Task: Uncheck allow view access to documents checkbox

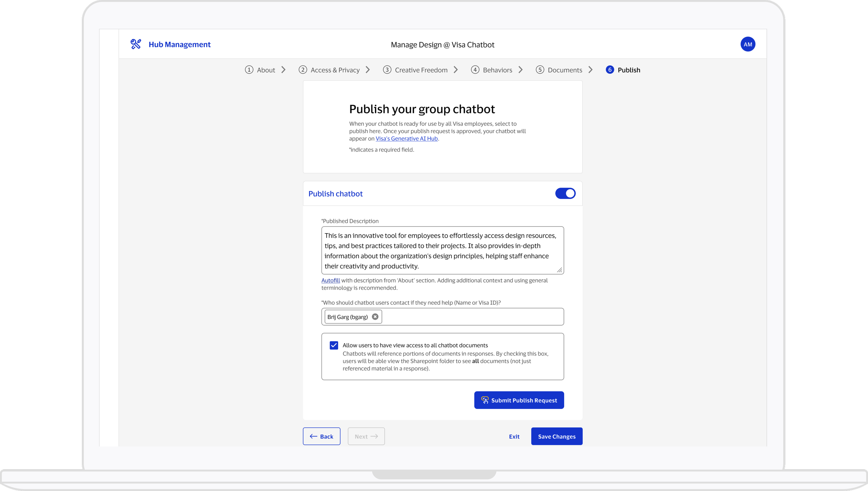Action: (x=334, y=345)
